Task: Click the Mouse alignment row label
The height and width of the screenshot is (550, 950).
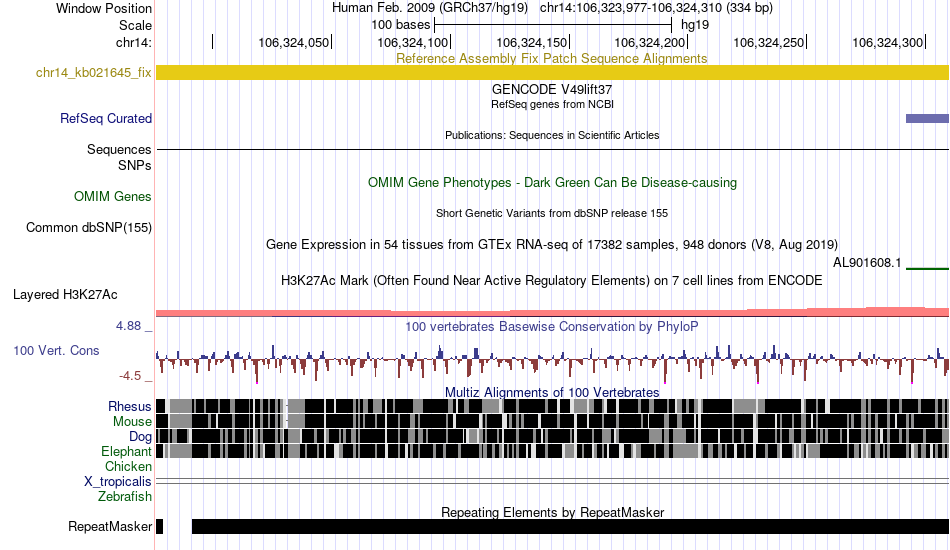Action: tap(132, 422)
